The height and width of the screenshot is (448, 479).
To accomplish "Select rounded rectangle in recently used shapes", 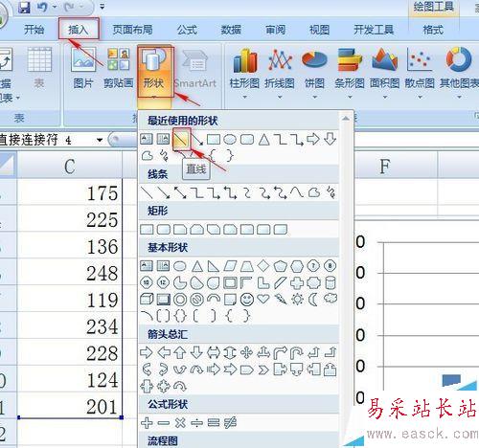I will click(x=247, y=140).
